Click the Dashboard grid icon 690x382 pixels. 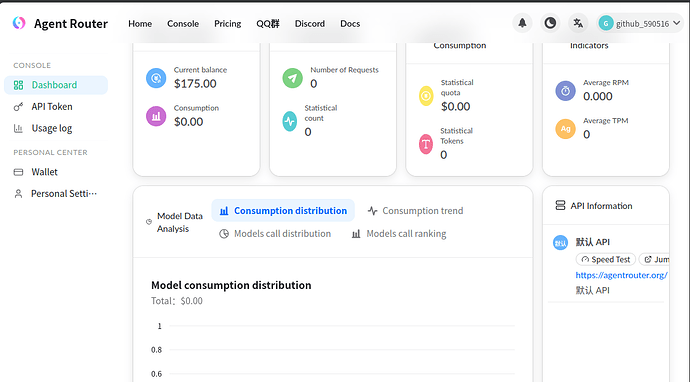tap(18, 85)
